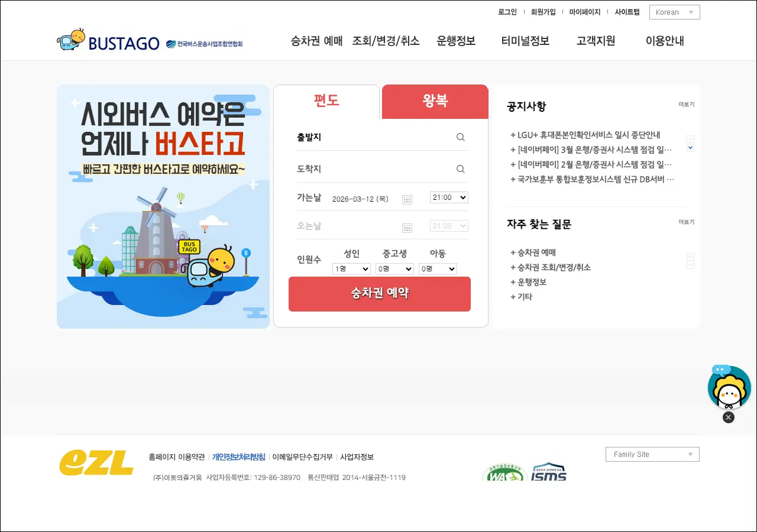Click the arrival terminal search magnifier icon
This screenshot has width=757, height=532.
(x=461, y=169)
